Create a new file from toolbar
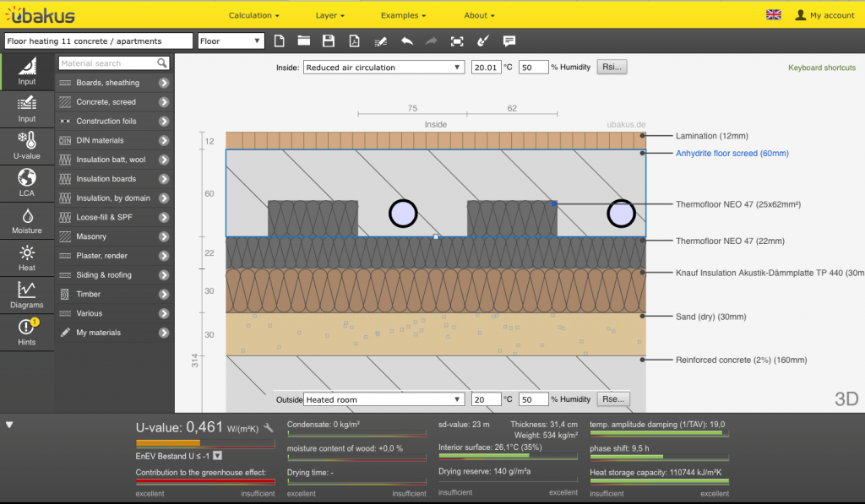Viewport: 865px width, 504px height. (x=280, y=41)
